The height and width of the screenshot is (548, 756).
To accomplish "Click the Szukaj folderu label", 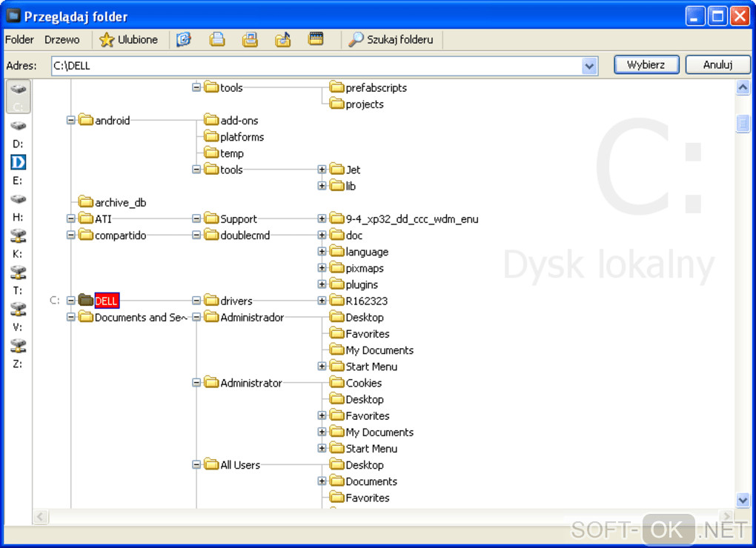I will tap(400, 39).
